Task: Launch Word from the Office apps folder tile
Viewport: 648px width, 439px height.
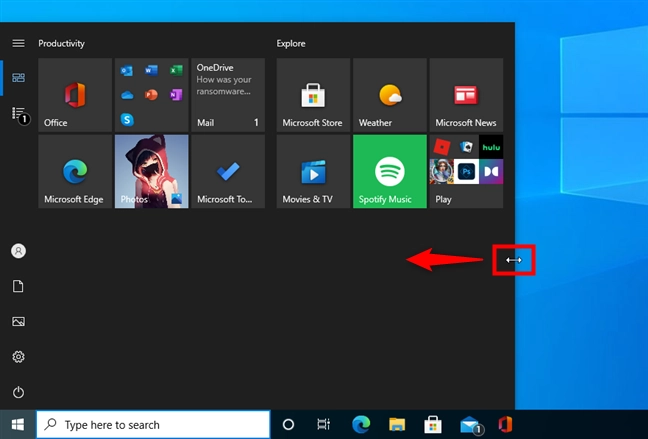Action: pos(151,71)
